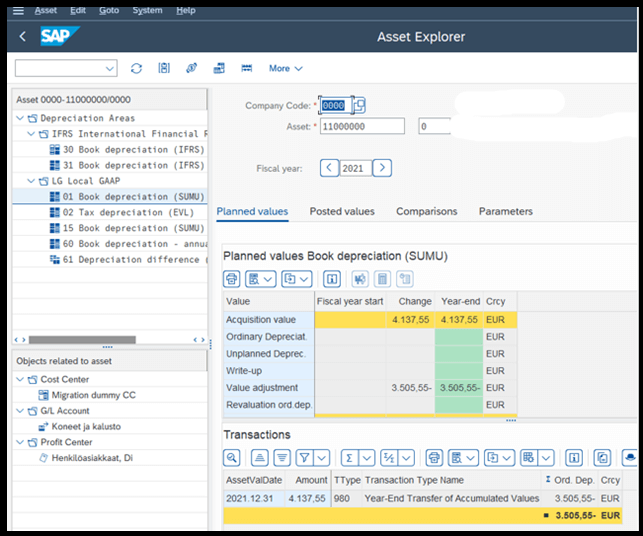Collapse the G/L Account node
This screenshot has height=536, width=643.
pyautogui.click(x=20, y=411)
